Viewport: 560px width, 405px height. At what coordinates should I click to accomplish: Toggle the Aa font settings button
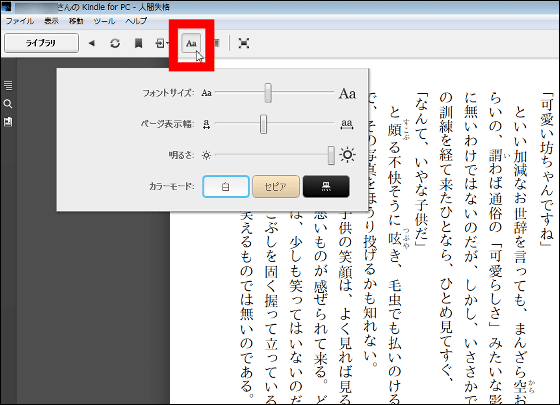click(x=191, y=44)
